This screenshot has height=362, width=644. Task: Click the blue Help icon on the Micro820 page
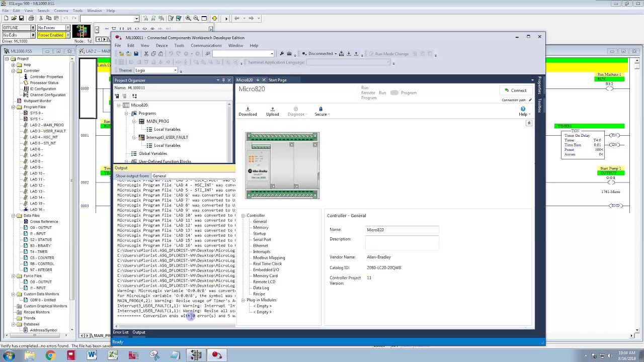point(523,109)
